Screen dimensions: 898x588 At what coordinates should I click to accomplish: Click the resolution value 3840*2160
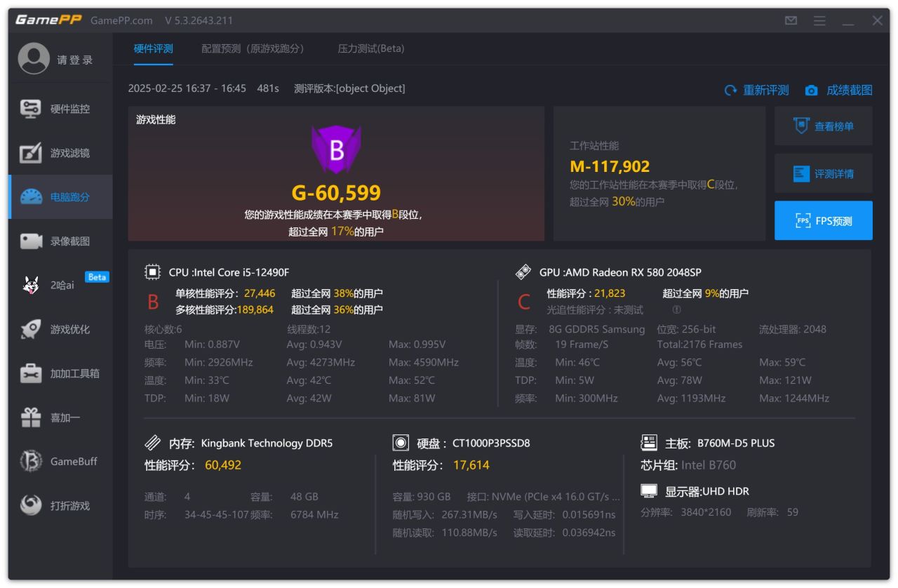(706, 512)
